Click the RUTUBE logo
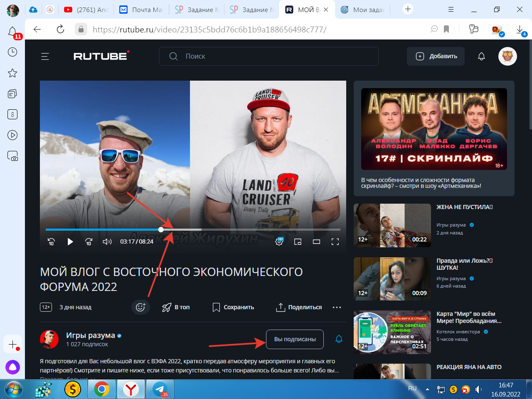This screenshot has height=399, width=532. point(101,56)
